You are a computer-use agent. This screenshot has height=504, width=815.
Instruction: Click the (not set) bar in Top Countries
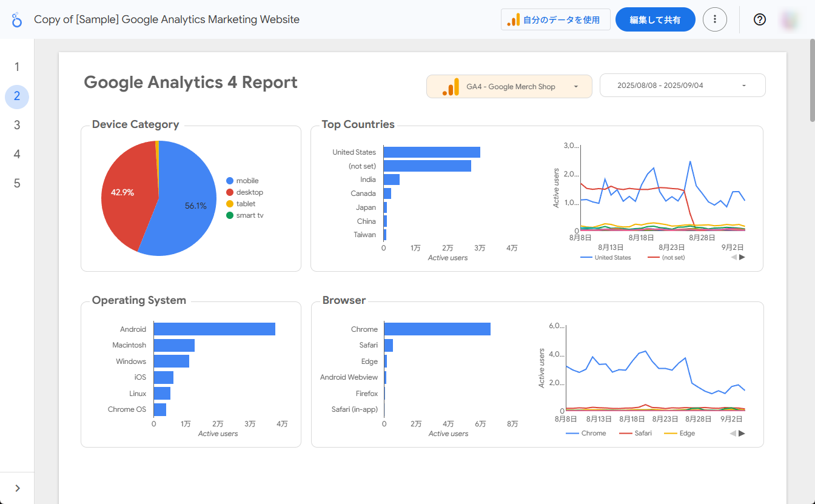(428, 166)
